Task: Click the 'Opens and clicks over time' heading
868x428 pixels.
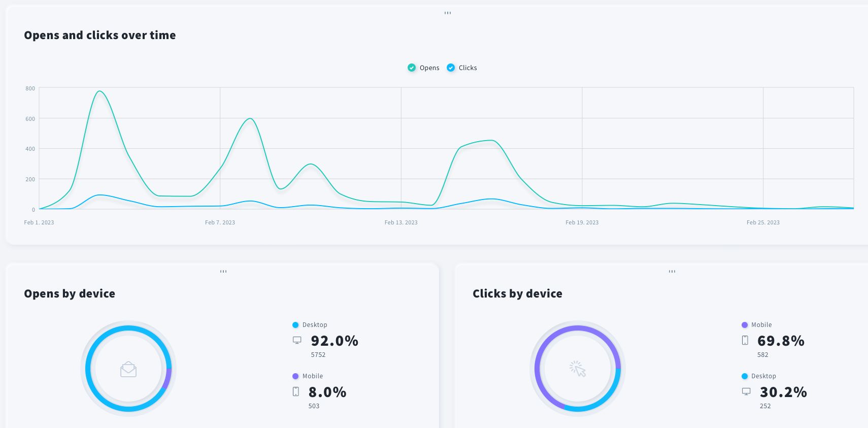Action: tap(100, 35)
